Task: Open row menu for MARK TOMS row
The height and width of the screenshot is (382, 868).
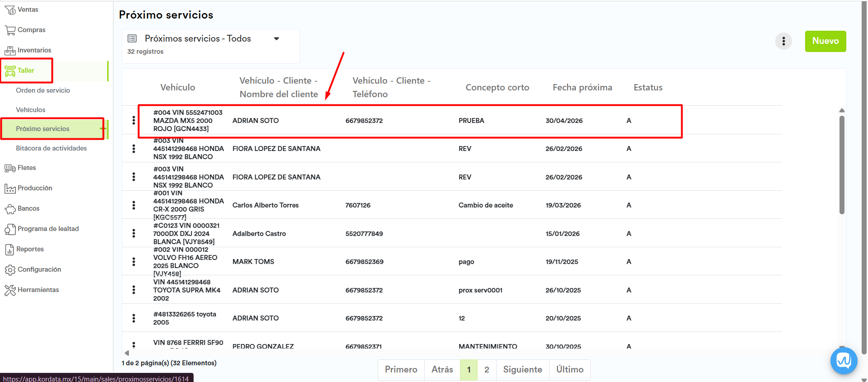Action: [133, 261]
